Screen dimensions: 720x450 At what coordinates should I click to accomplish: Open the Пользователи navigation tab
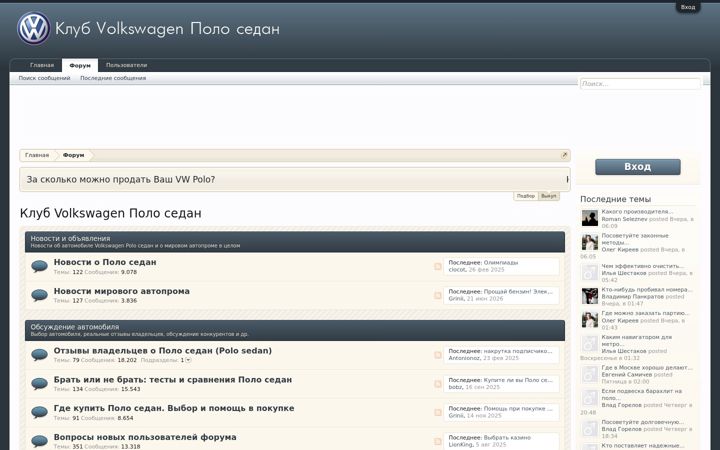click(126, 65)
